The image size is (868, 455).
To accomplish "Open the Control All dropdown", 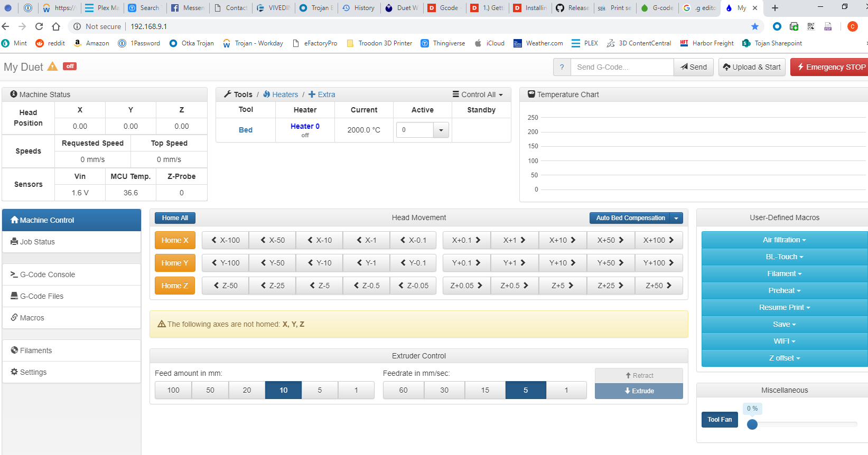I will click(478, 94).
